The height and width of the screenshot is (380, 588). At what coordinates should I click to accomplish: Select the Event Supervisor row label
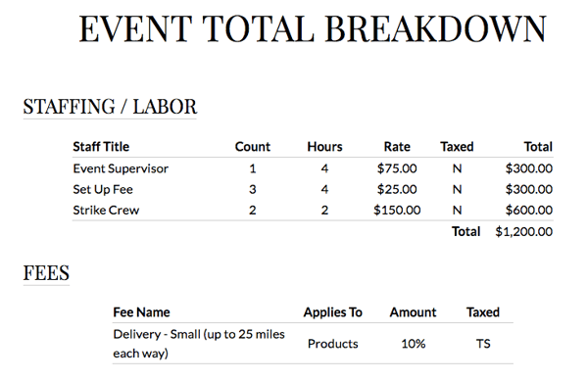(x=121, y=168)
